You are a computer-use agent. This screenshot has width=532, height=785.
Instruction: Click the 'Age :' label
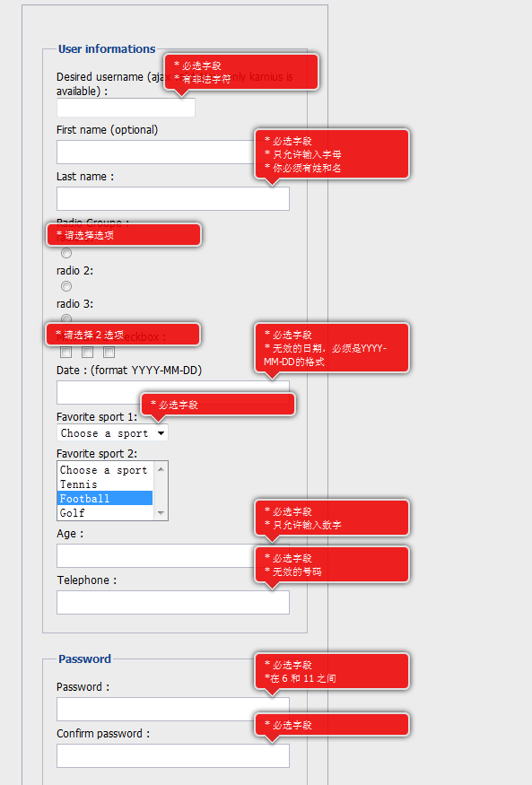tap(70, 534)
